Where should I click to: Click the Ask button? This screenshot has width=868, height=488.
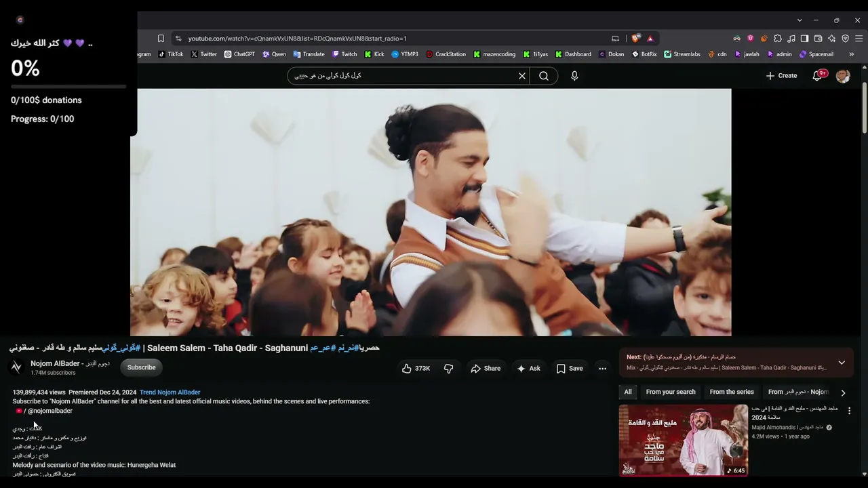[528, 368]
